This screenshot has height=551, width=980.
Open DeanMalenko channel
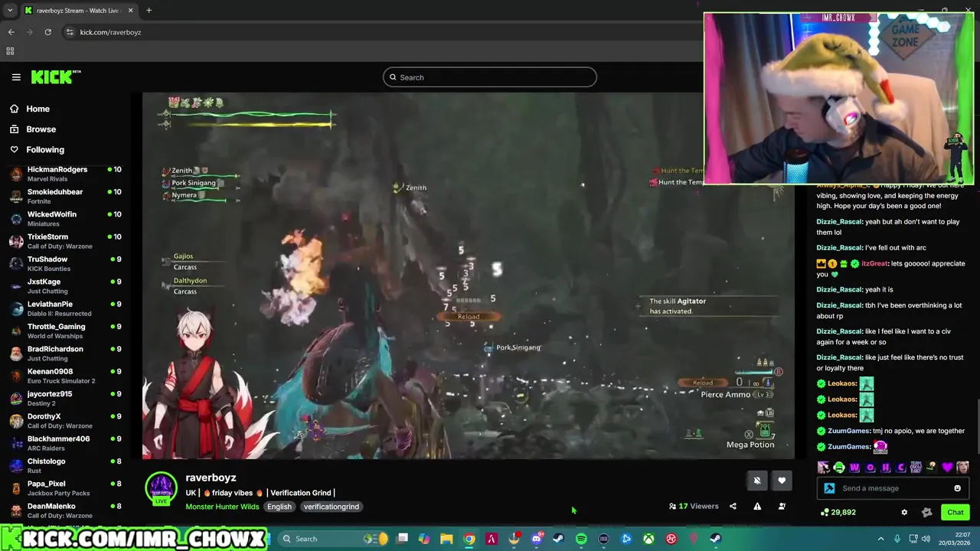[x=65, y=510]
